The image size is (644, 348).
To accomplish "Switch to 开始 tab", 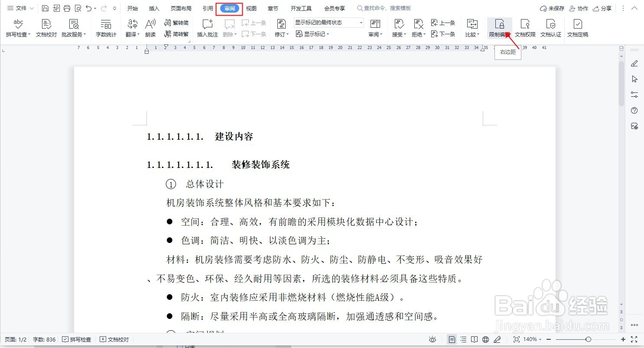I will tap(132, 8).
